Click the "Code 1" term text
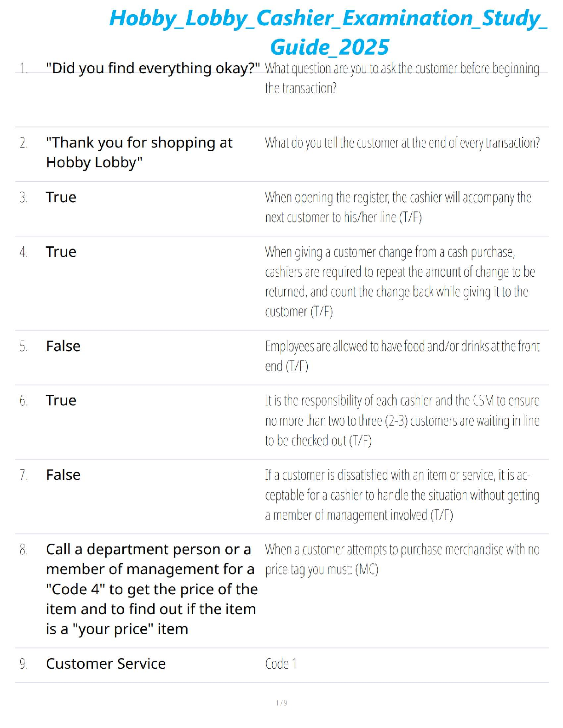 click(281, 664)
